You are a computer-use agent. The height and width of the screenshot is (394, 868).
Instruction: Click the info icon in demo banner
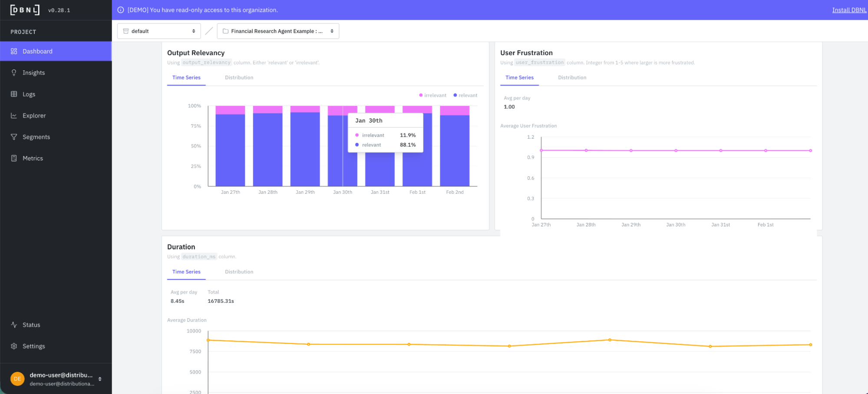coord(121,10)
